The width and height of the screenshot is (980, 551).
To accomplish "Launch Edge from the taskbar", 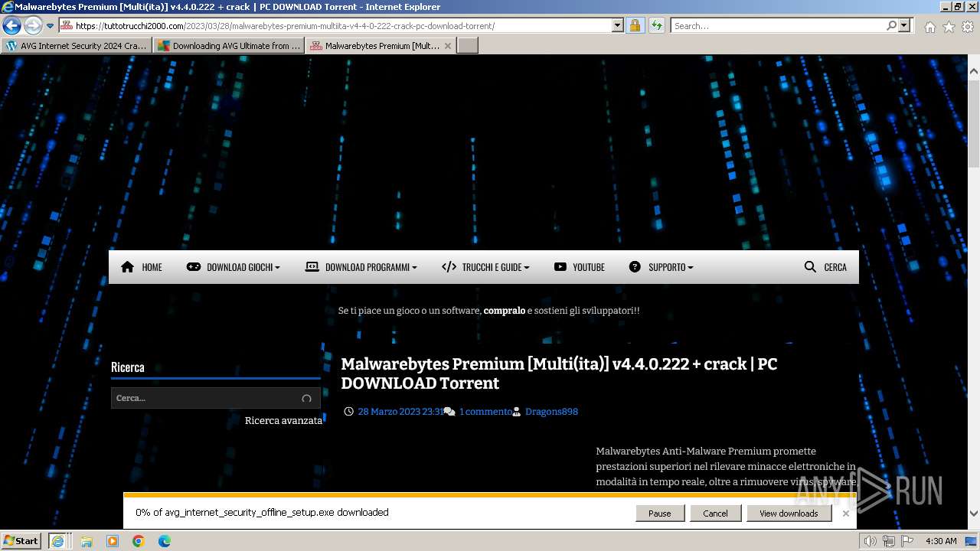I will (x=164, y=540).
